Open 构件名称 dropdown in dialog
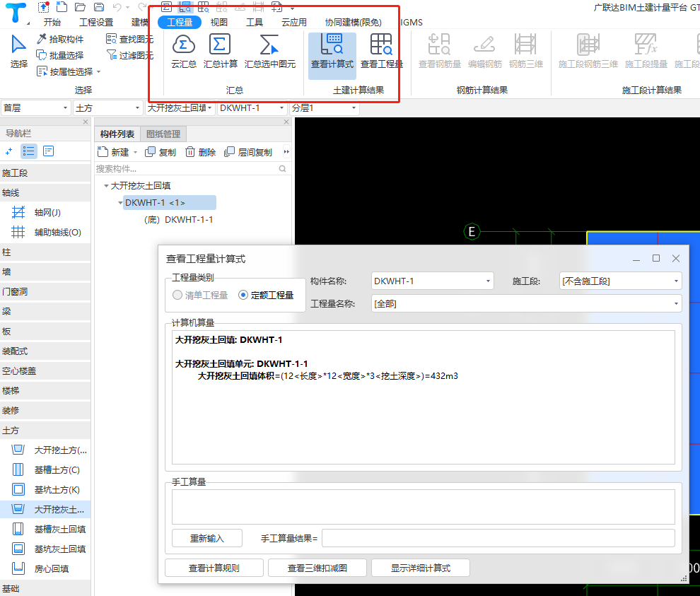 tap(432, 281)
